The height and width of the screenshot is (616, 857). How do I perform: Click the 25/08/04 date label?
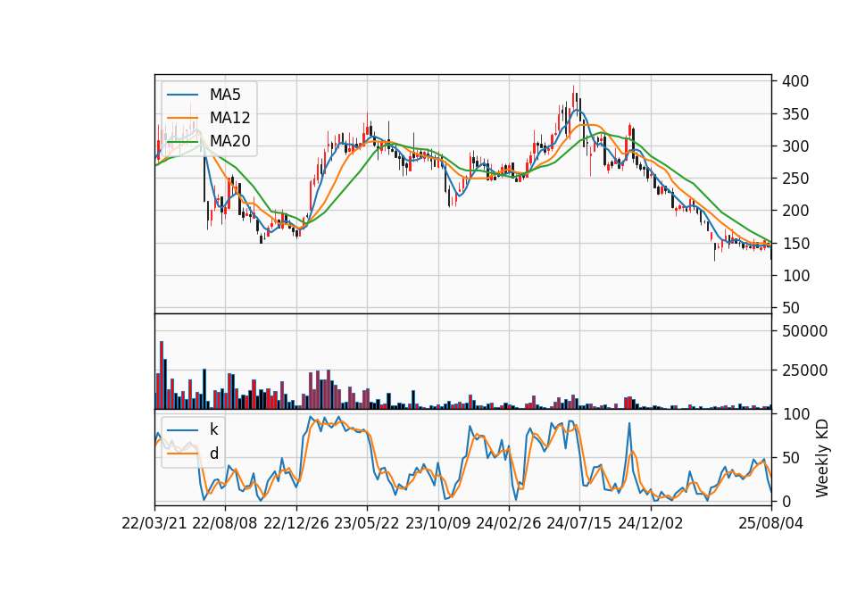[771, 523]
